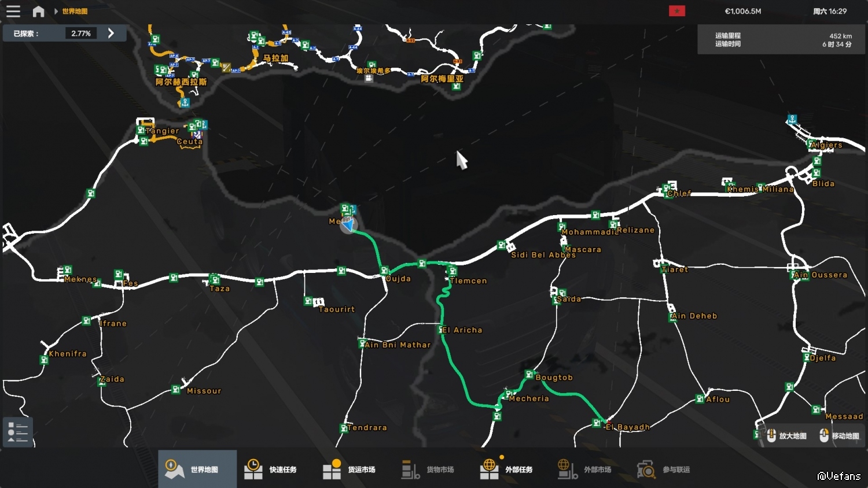Open the map legend list icon

(x=17, y=431)
